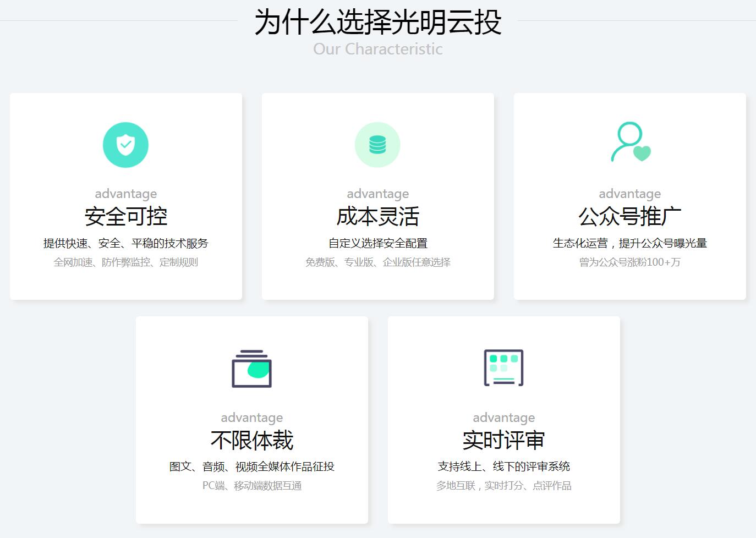Click text 生态化运营，提升公众号曝光量
Screen dimensions: 756x538
630,243
